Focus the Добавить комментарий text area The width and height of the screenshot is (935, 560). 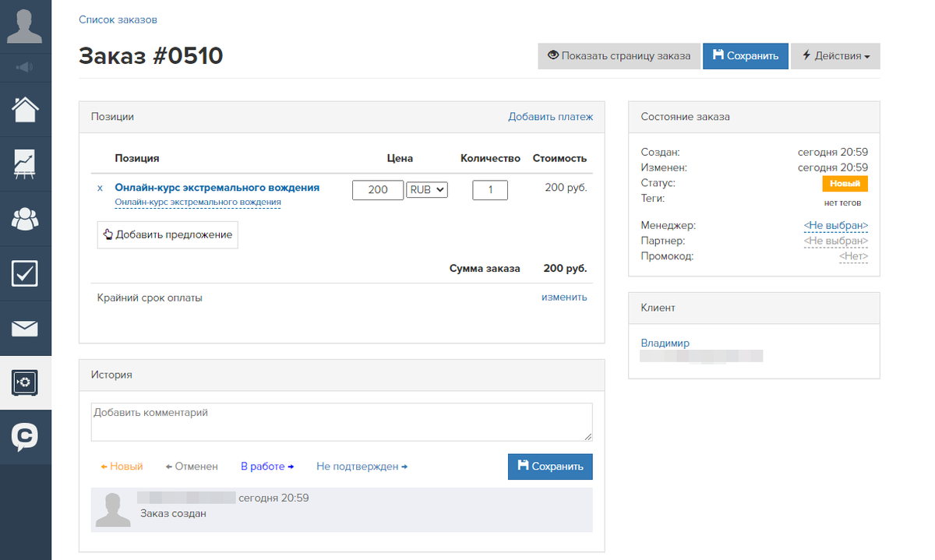[342, 422]
